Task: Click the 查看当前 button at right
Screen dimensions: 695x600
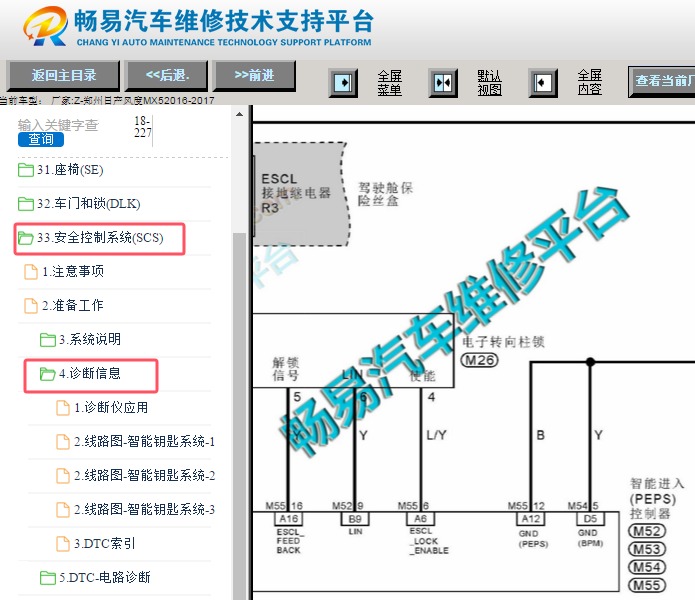Action: 662,81
